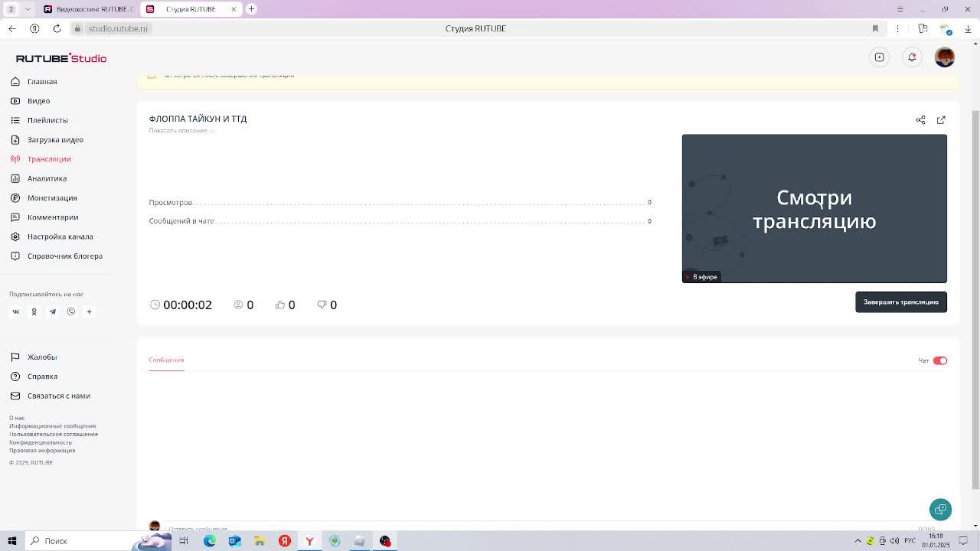Switch to the Сообщения tab
The width and height of the screenshot is (980, 551).
coord(166,360)
